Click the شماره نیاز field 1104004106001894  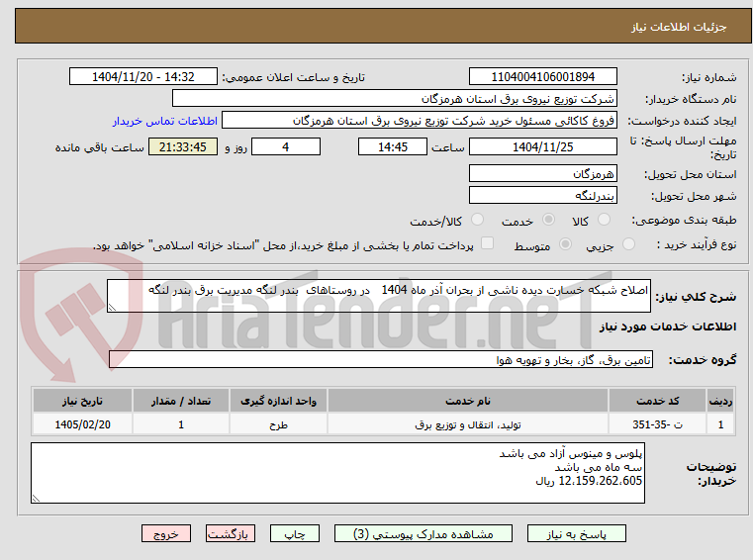click(x=542, y=77)
